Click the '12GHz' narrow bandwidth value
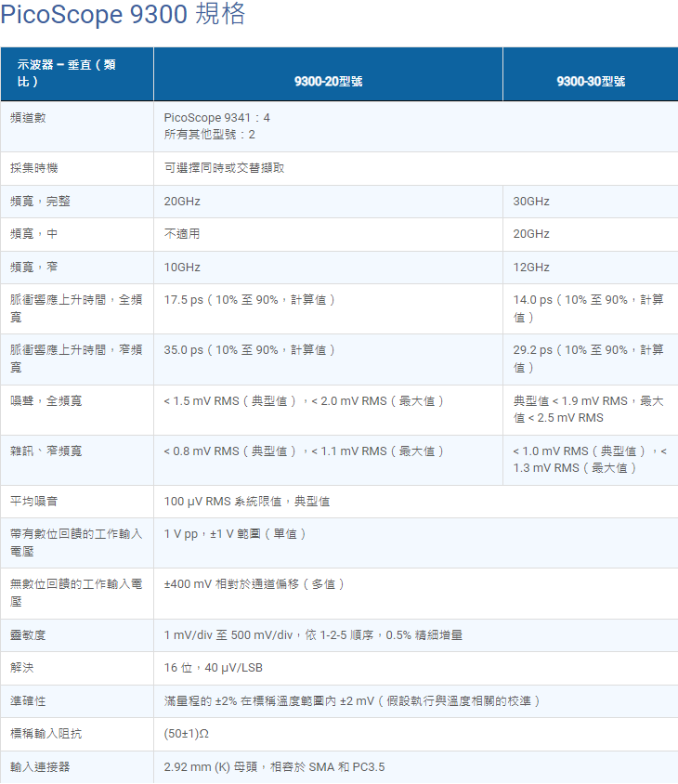Image resolution: width=678 pixels, height=784 pixels. pyautogui.click(x=531, y=267)
